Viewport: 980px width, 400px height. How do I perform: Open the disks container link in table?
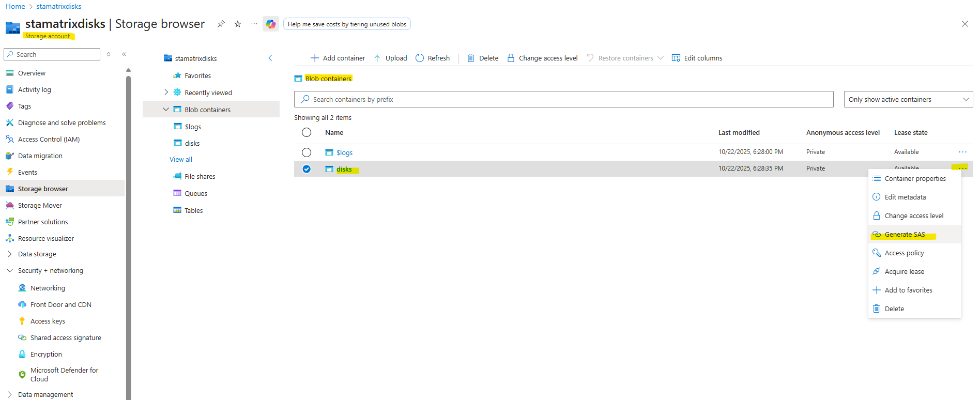click(344, 169)
